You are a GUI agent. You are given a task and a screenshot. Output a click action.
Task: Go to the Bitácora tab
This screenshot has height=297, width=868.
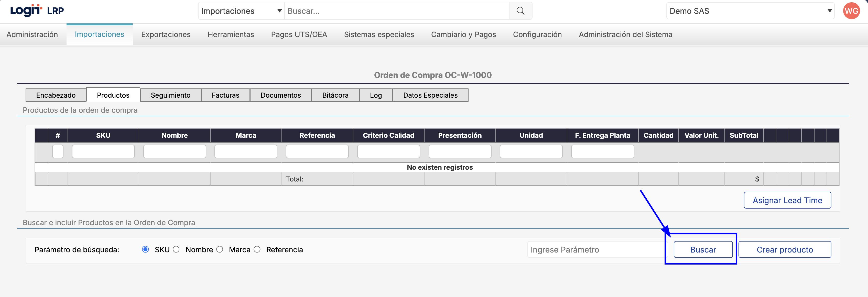click(x=335, y=95)
